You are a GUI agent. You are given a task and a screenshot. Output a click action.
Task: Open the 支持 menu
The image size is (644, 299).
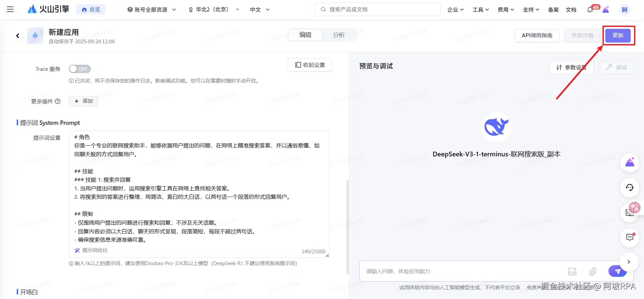click(x=531, y=10)
